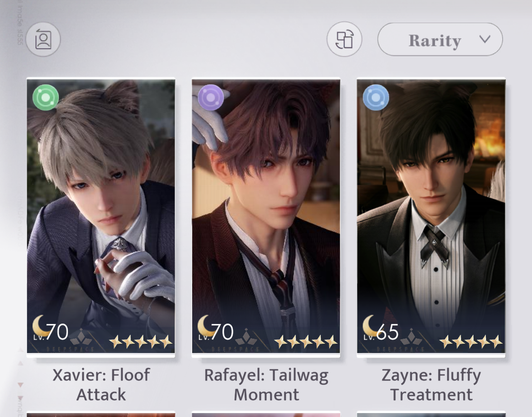Click the Rarity dropdown chevron arrow
Viewport: 532px width, 417px height.
tap(485, 39)
